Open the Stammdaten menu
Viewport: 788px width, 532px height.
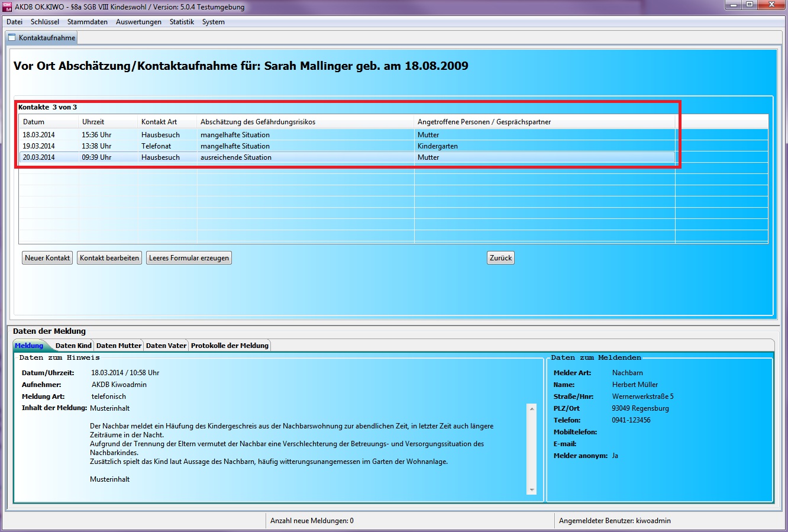[88, 22]
